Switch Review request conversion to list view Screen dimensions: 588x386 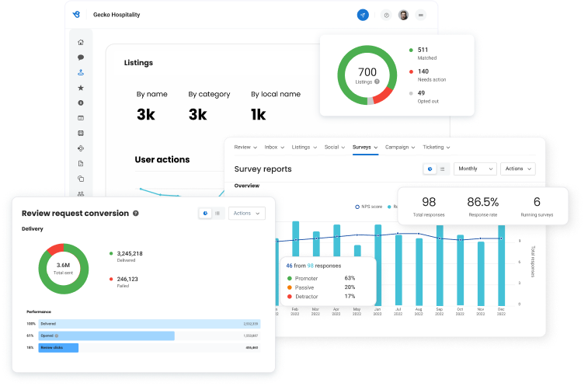[x=217, y=213]
